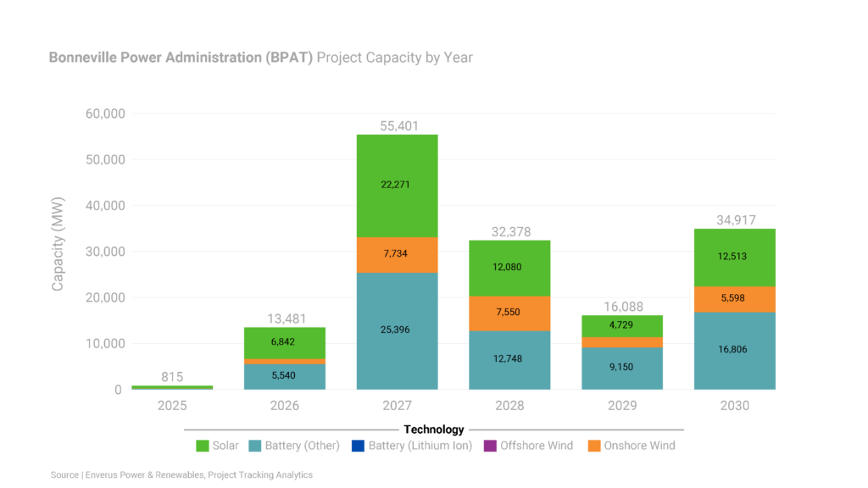Click the 2027 battery segment labeled 25,396
Viewport: 868px width, 488px height.
(x=397, y=330)
